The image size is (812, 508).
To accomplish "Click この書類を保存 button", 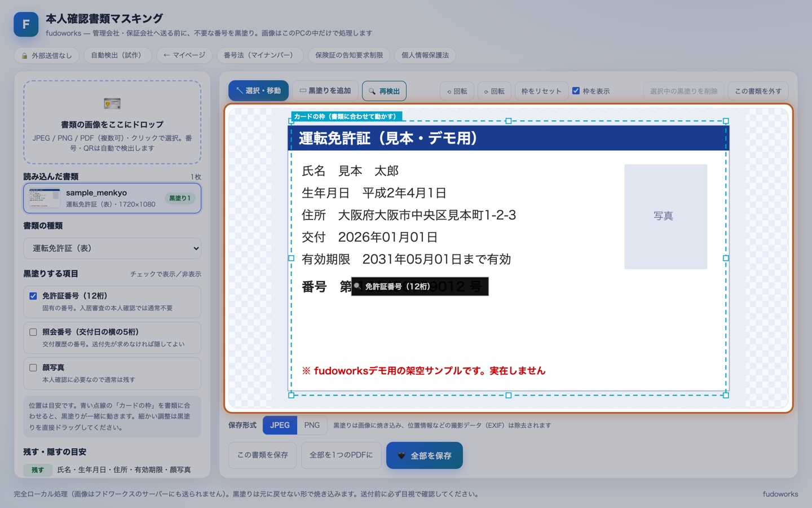I will click(263, 455).
